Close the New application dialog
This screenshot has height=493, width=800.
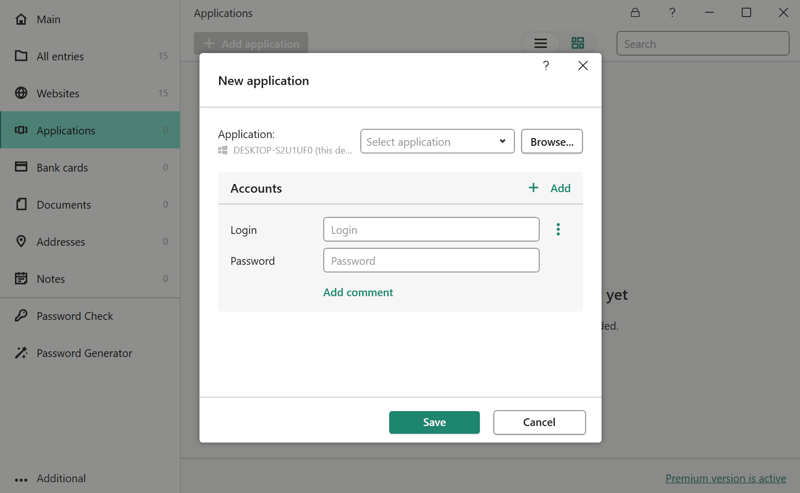tap(583, 66)
